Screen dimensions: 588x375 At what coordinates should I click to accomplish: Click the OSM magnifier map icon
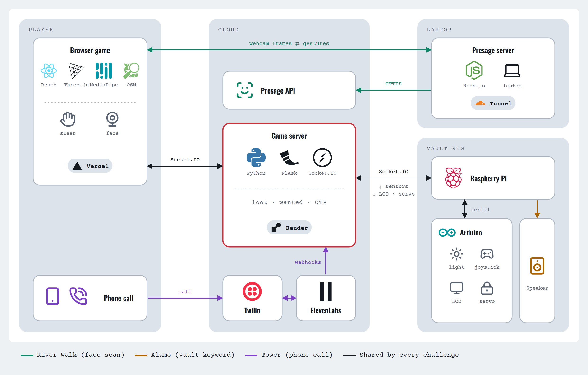(x=131, y=71)
